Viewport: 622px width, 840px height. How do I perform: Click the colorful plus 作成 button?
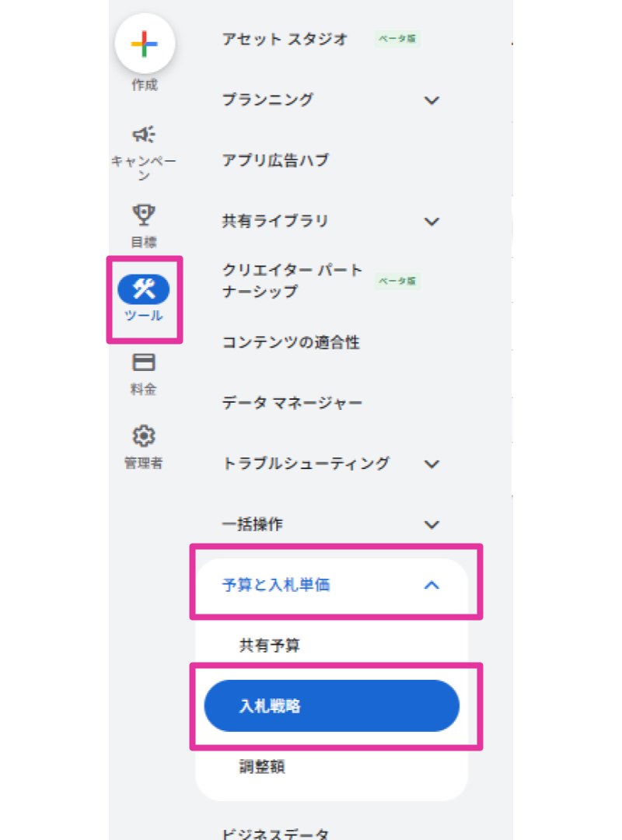coord(145,44)
